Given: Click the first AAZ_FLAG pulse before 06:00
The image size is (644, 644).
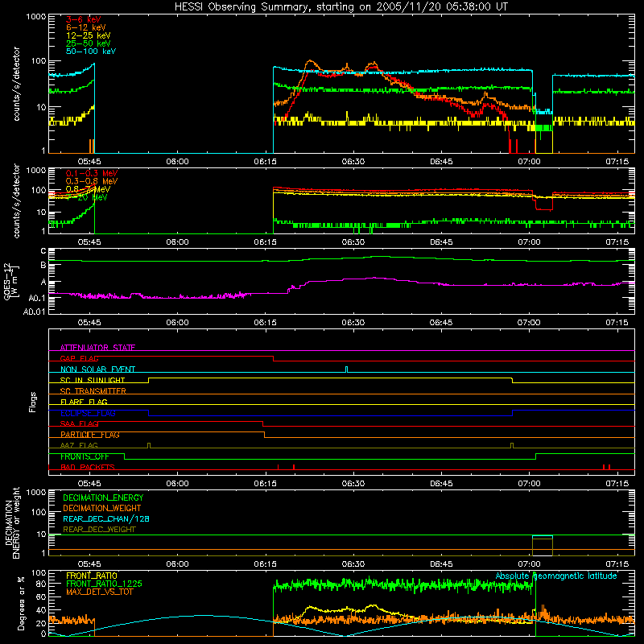Looking at the screenshot, I should pyautogui.click(x=149, y=445).
